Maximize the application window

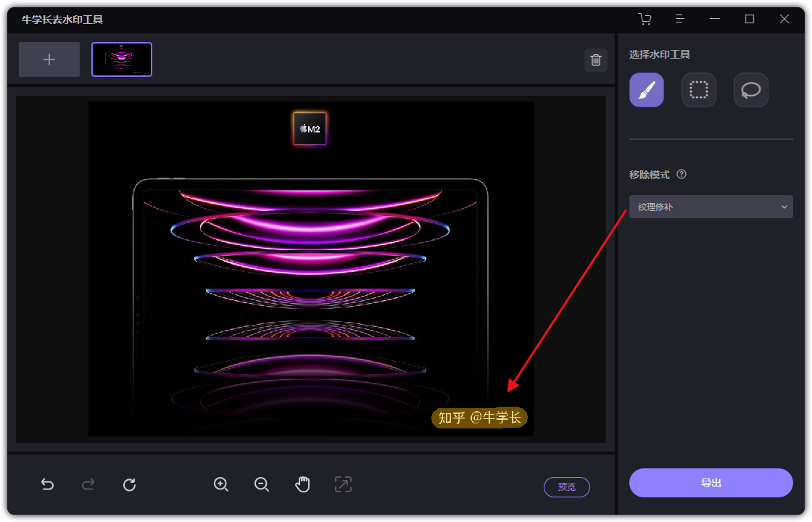point(750,19)
